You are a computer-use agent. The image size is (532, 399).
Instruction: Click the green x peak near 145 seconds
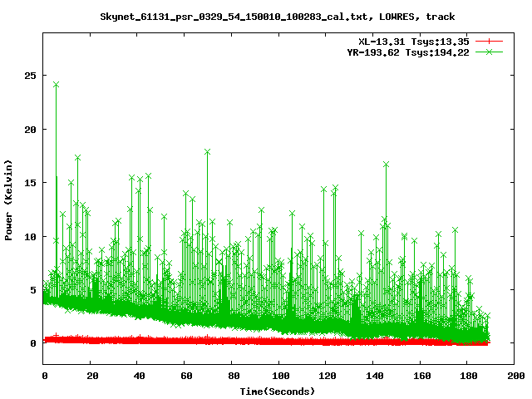pyautogui.click(x=386, y=165)
